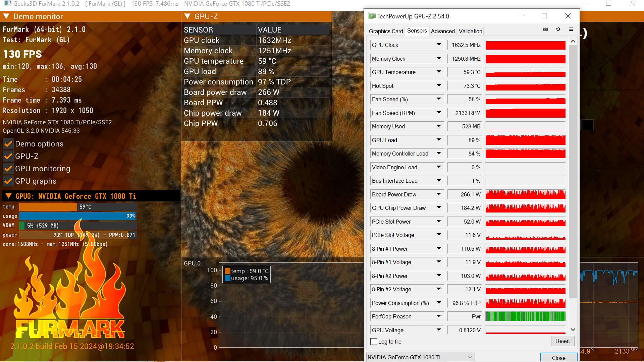Enable the Log to file checkbox
The image size is (644, 362).
point(374,342)
